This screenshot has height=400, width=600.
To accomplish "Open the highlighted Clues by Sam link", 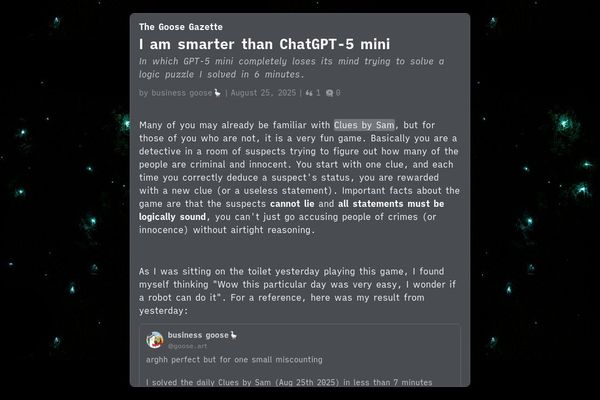I will 365,125.
